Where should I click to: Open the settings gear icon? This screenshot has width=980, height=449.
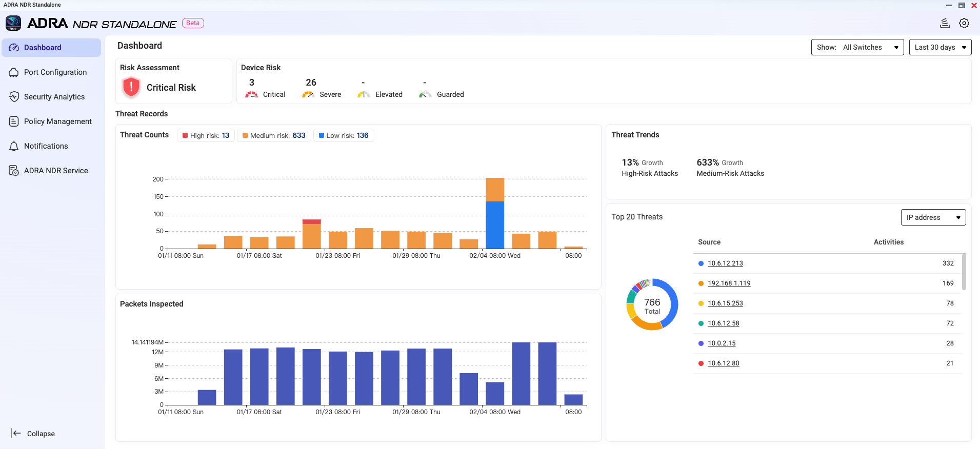pyautogui.click(x=964, y=24)
